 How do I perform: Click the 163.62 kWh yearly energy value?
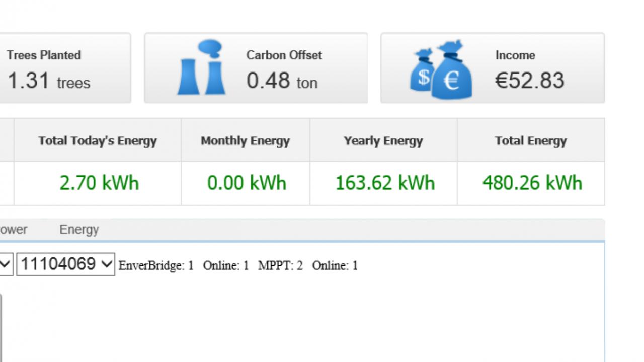[385, 183]
